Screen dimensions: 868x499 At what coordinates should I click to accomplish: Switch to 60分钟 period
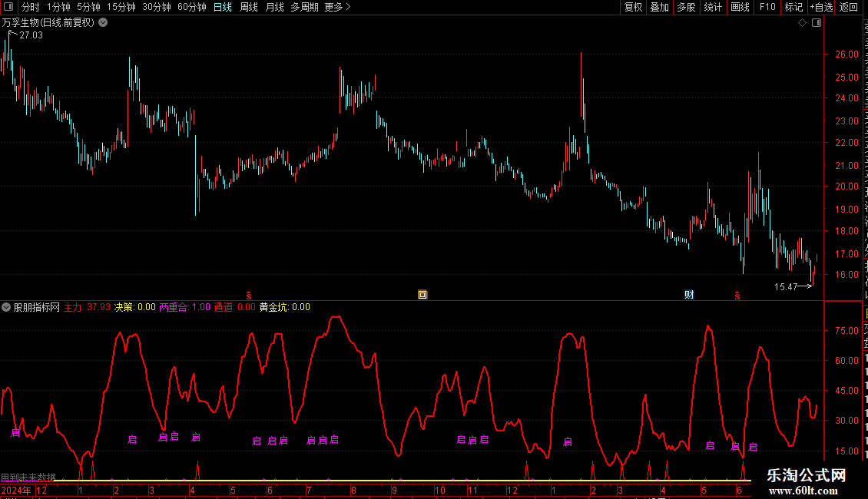192,7
